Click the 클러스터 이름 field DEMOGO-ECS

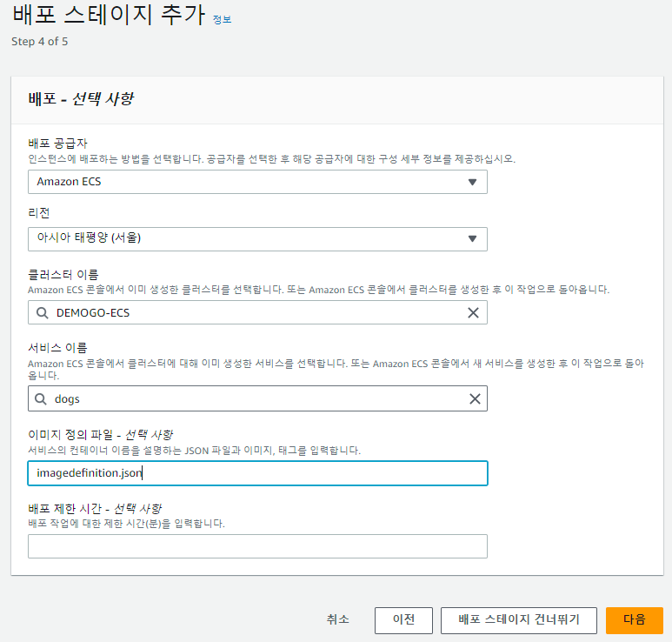tap(257, 312)
